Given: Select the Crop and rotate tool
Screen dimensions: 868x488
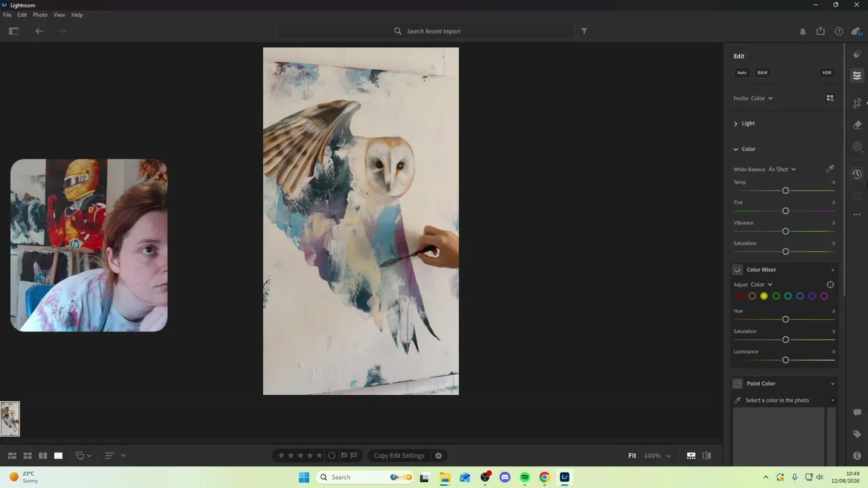Looking at the screenshot, I should coord(857,103).
